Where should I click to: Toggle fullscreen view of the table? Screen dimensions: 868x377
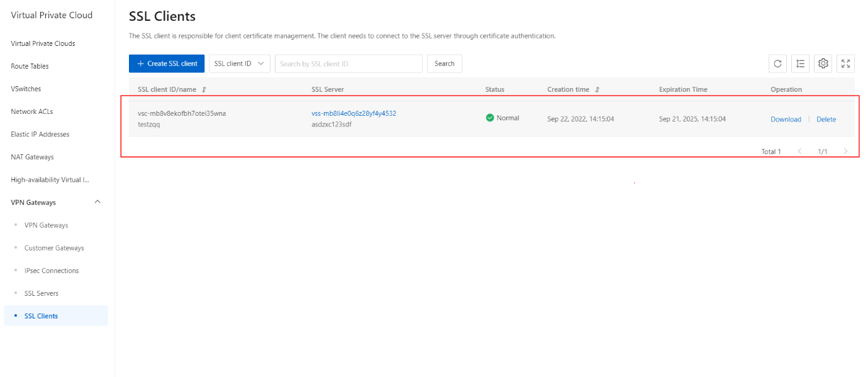click(x=845, y=64)
